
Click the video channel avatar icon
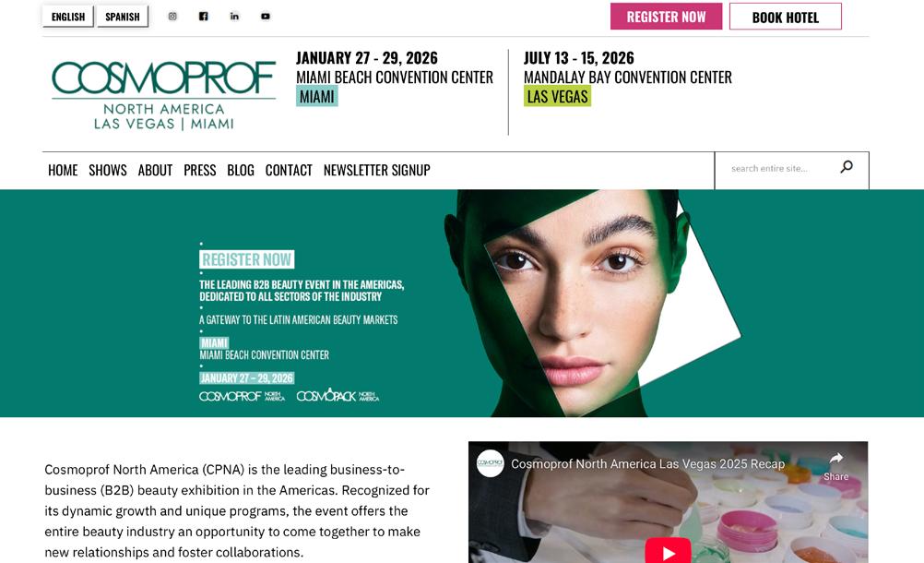(490, 463)
